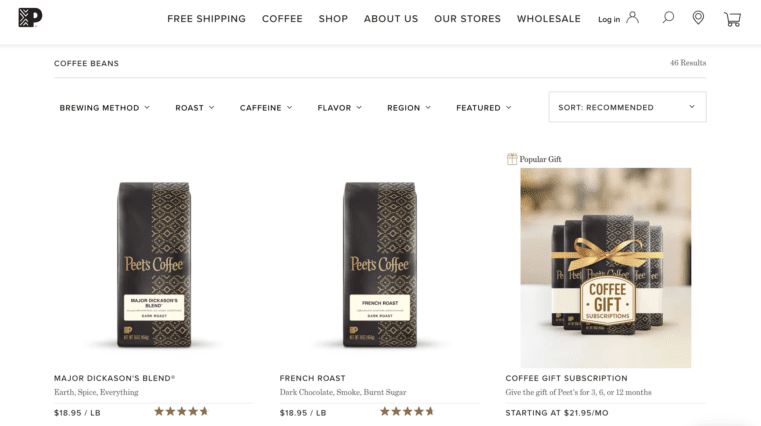Open the Our Stores menu item
761x426 pixels.
(467, 19)
